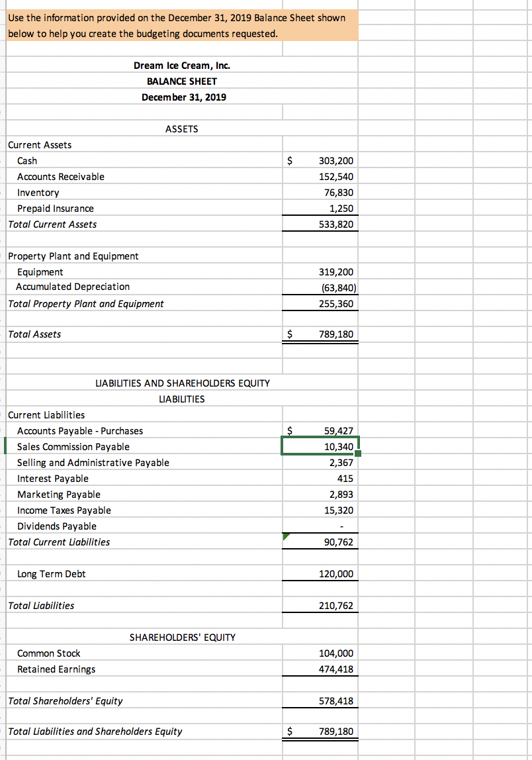Screen dimensions: 532x760
Task: Click the fill handle on the selected 10,340 cell
Action: [x=357, y=454]
